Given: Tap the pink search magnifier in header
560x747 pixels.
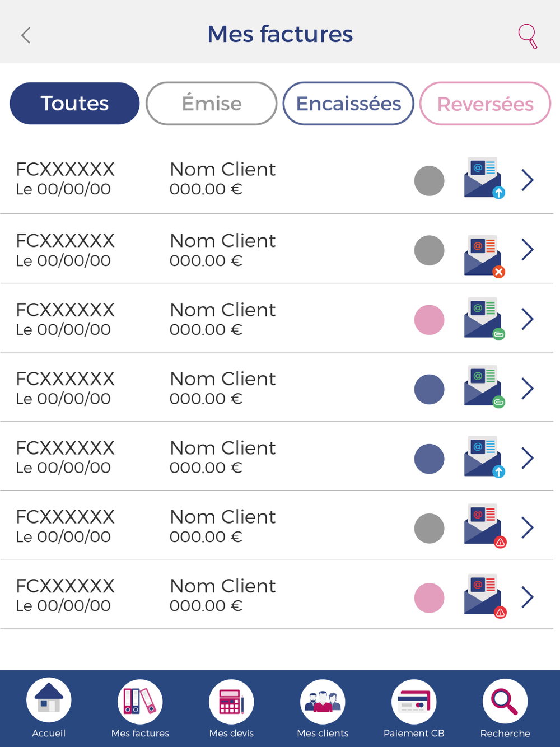Looking at the screenshot, I should point(528,36).
